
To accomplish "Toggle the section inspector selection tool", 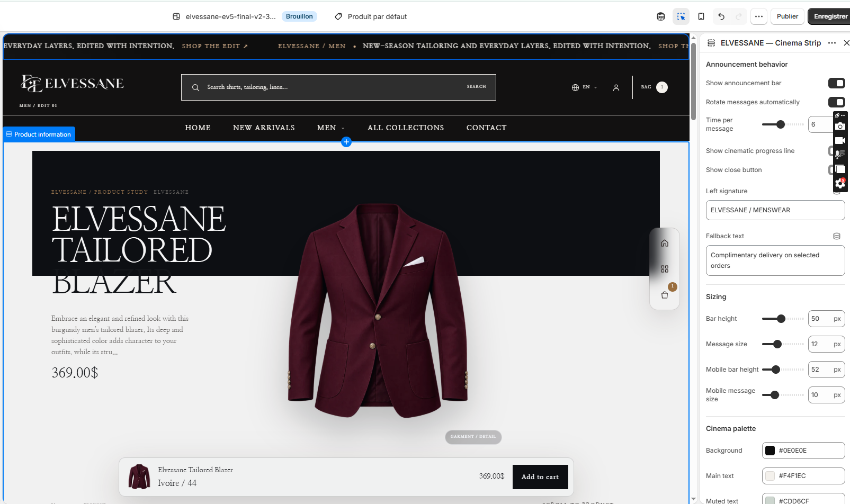I will (x=681, y=16).
